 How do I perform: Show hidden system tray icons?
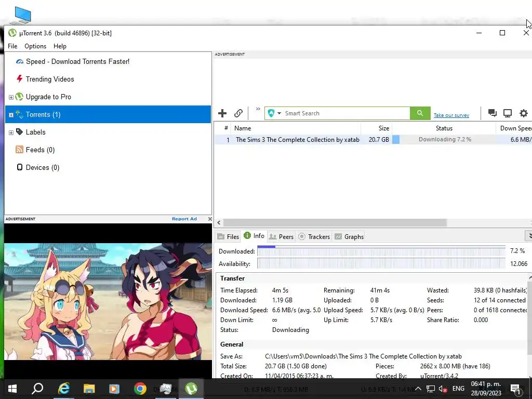418,389
